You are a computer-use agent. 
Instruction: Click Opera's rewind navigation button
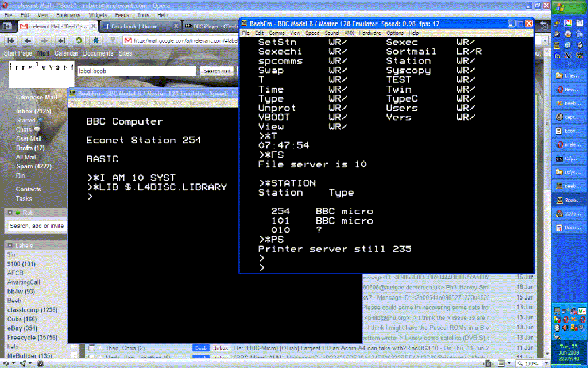coord(11,41)
